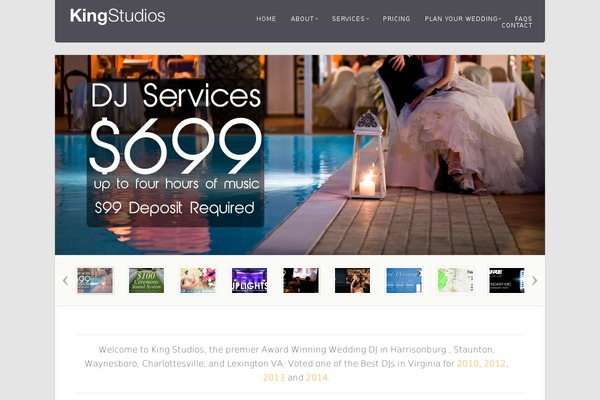Select the map thumbnail
Screen dimensions: 600x400
(x=455, y=281)
